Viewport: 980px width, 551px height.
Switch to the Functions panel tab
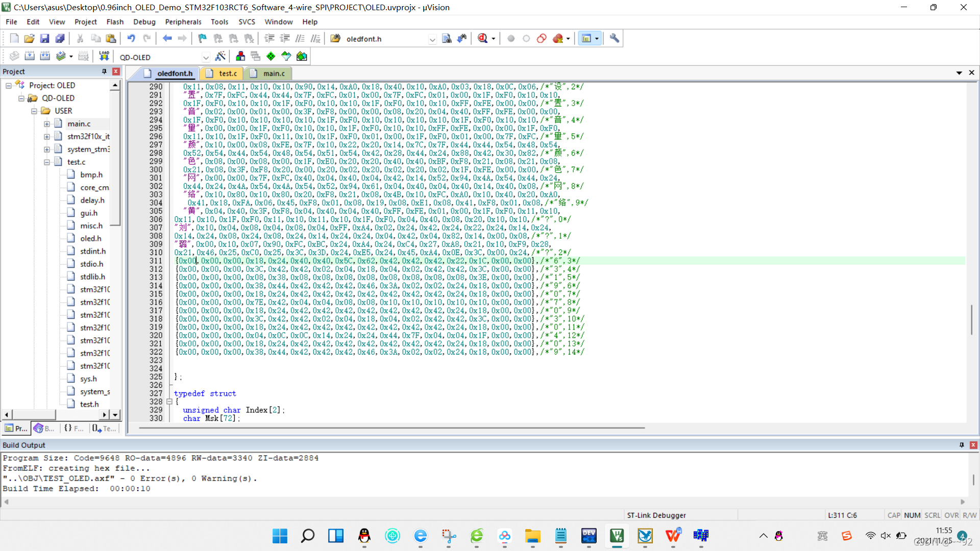click(73, 429)
